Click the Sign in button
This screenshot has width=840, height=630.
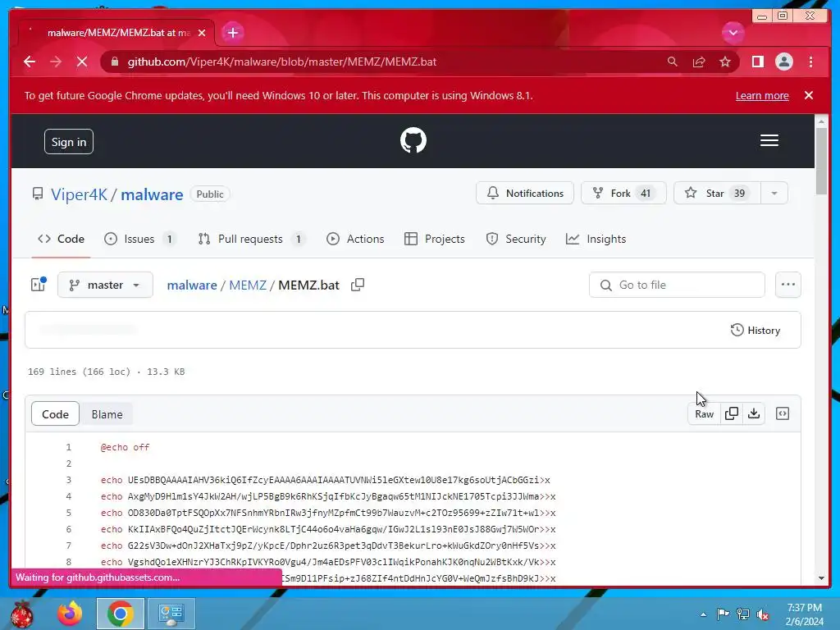click(x=69, y=142)
